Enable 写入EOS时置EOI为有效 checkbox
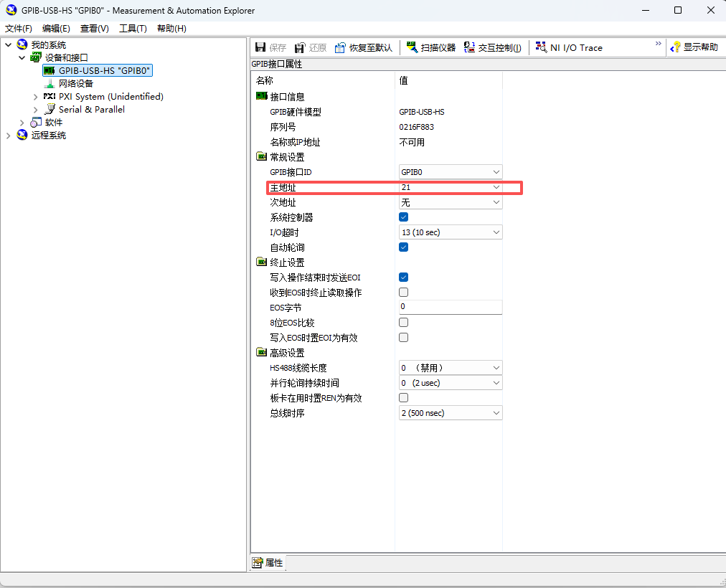Viewport: 726px width, 588px height. pos(403,337)
